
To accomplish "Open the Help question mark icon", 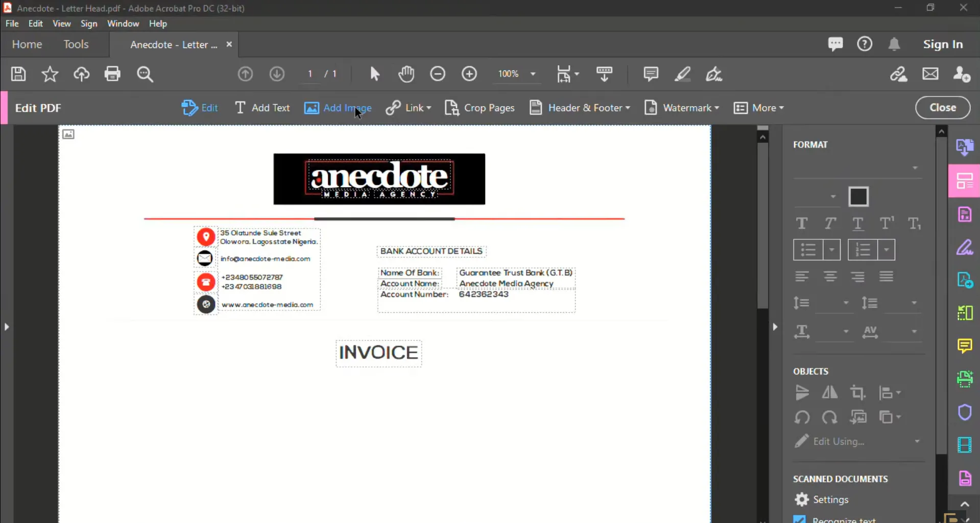I will [865, 44].
